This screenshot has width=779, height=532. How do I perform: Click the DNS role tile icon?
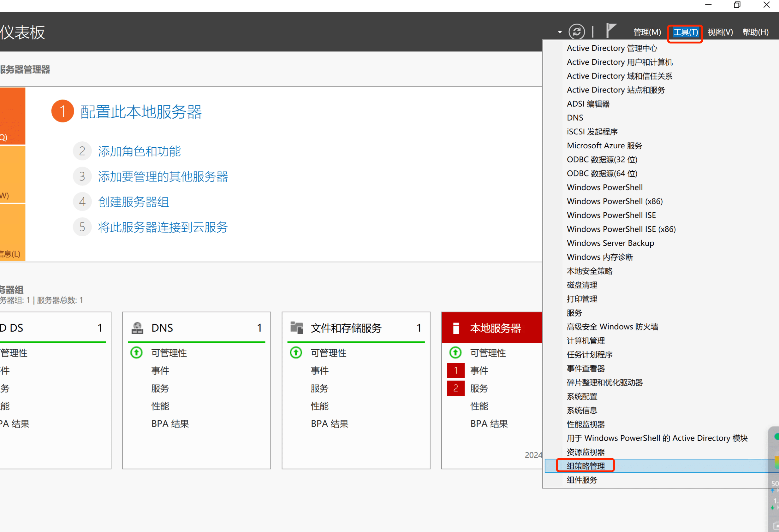pos(137,328)
